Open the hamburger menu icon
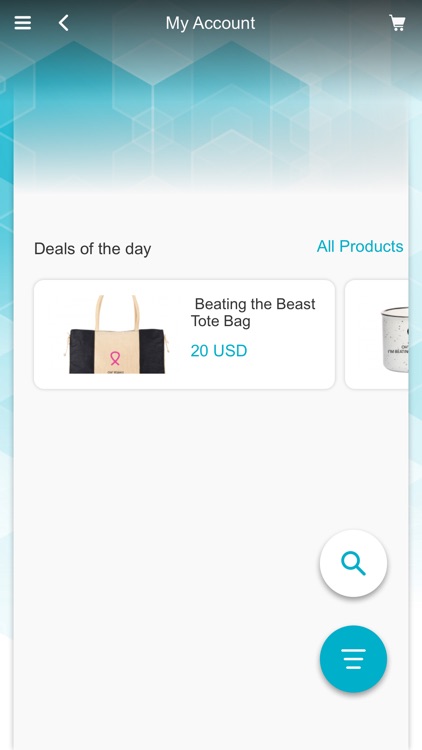Image resolution: width=422 pixels, height=750 pixels. point(22,22)
